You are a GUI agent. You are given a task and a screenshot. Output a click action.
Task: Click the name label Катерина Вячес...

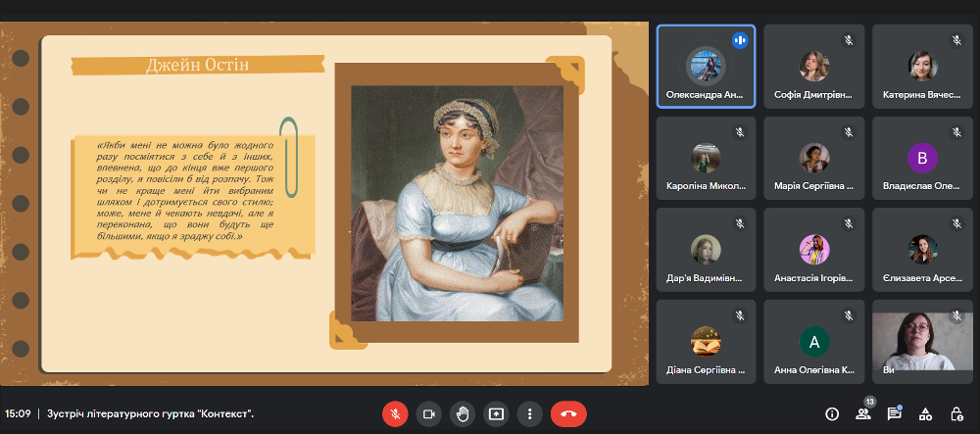(x=921, y=95)
